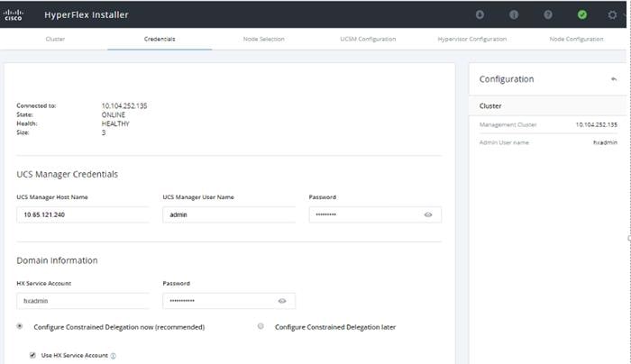
Task: Click the Domain Information heading
Action: pyautogui.click(x=57, y=260)
